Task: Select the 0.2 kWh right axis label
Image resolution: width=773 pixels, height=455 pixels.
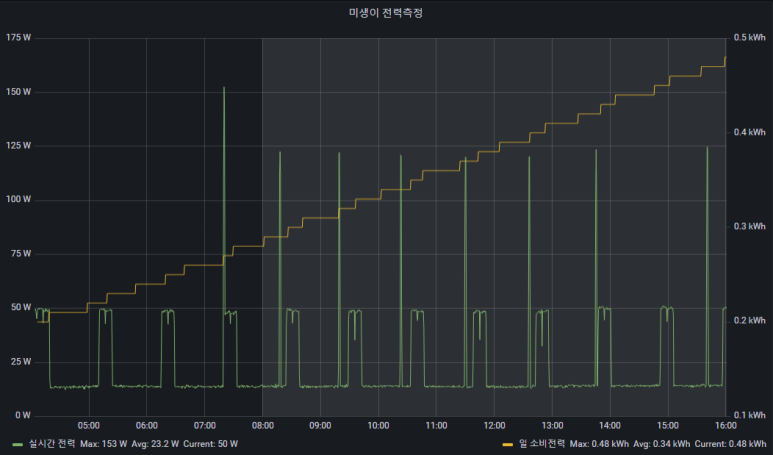Action: click(x=750, y=320)
